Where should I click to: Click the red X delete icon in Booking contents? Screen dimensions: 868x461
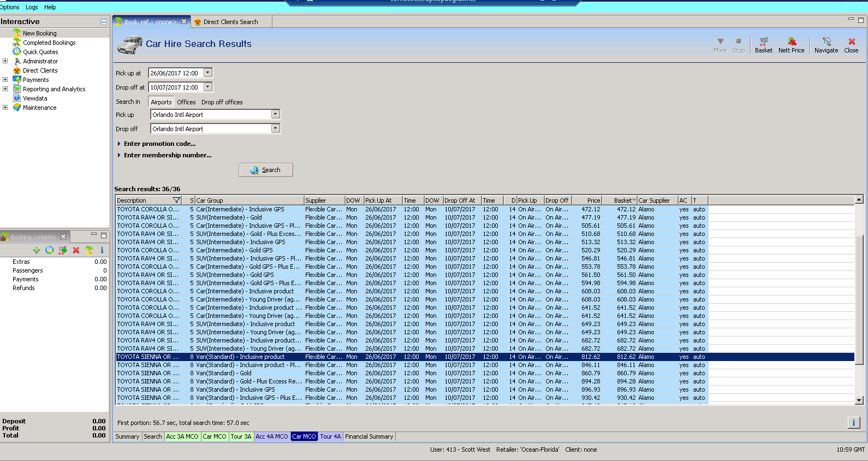coord(76,250)
